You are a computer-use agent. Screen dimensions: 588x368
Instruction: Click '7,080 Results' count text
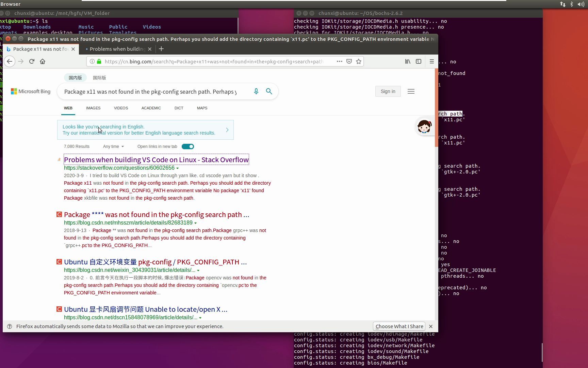coord(77,147)
